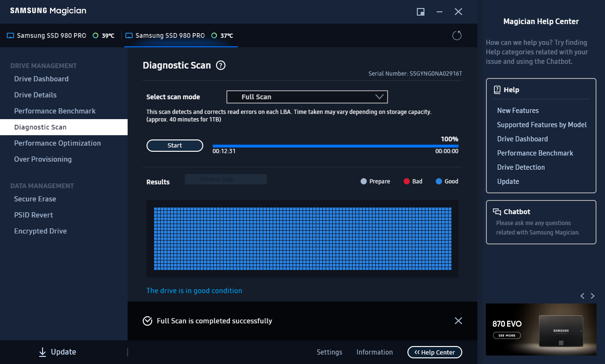Click the Prepare legend gray dot
The width and height of the screenshot is (605, 364).
click(363, 181)
